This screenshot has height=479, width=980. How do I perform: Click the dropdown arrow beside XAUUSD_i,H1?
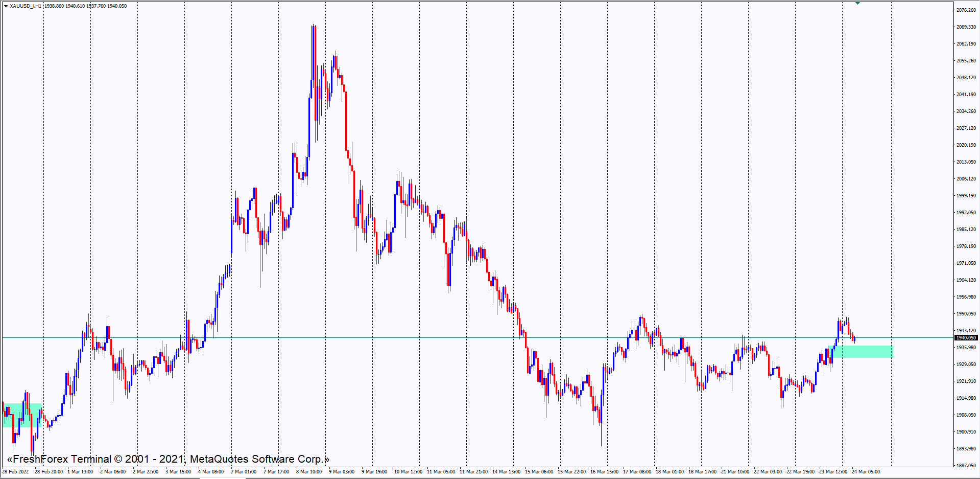[x=6, y=6]
